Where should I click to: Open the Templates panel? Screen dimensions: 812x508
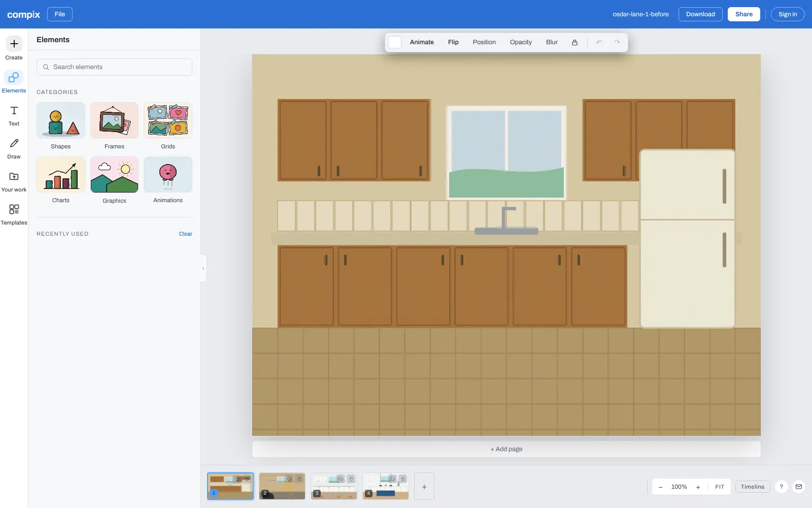point(14,214)
